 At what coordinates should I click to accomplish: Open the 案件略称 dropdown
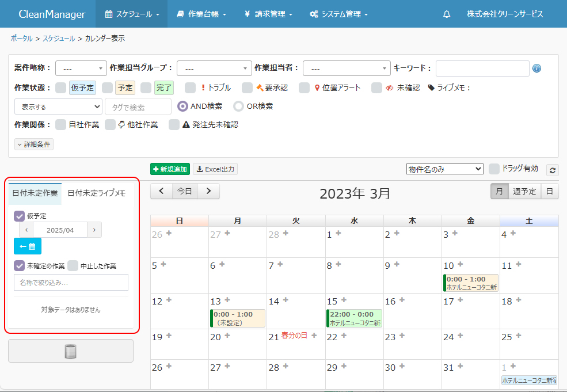coord(81,68)
